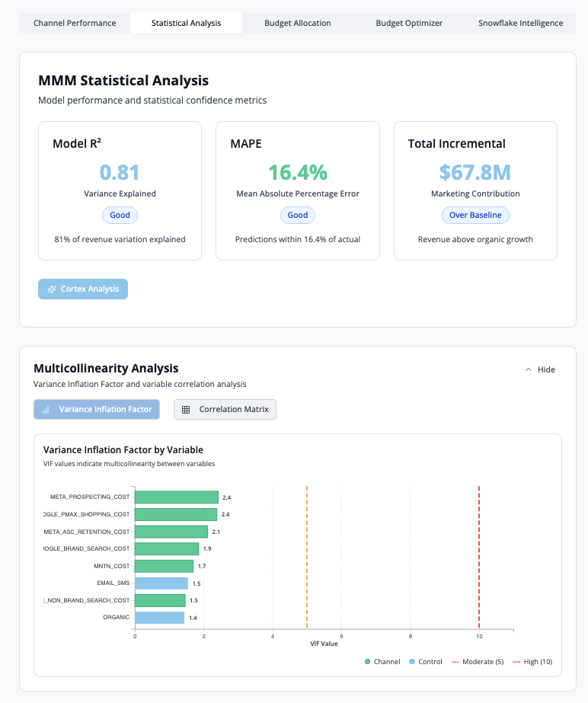Screen dimensions: 588x703
Task: Switch to the Budget Allocation tab
Action: click(x=298, y=23)
